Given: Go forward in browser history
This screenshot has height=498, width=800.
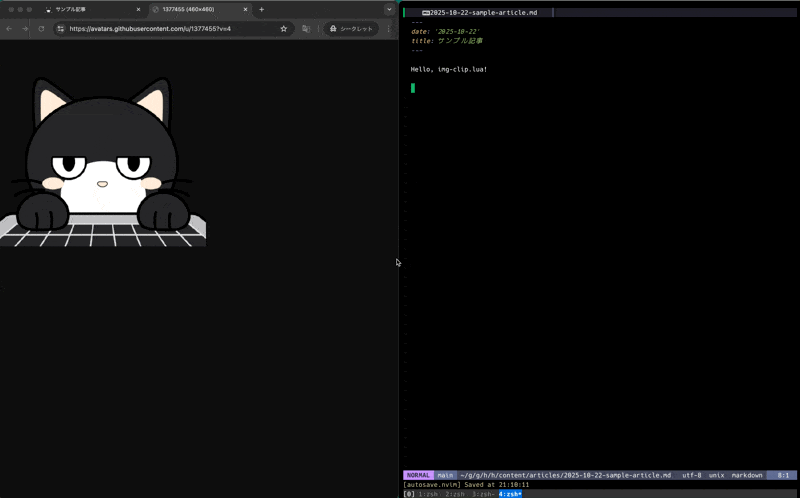Looking at the screenshot, I should [25, 29].
